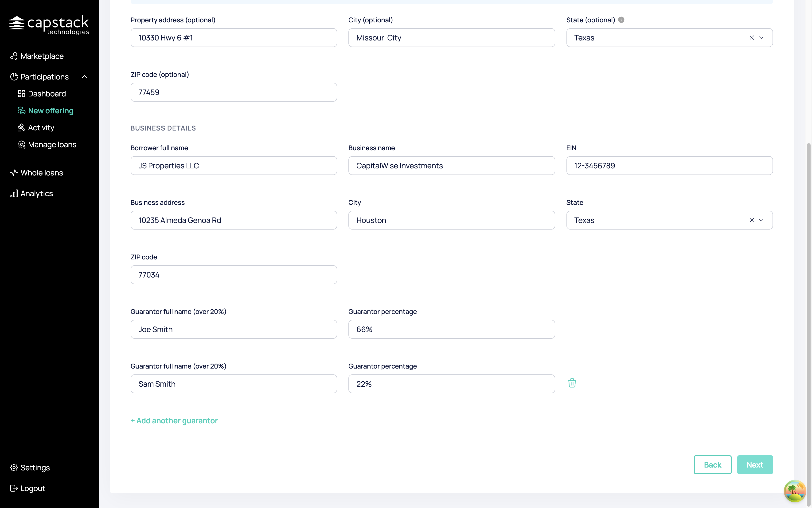Click the Property address field
The width and height of the screenshot is (812, 508).
[234, 38]
